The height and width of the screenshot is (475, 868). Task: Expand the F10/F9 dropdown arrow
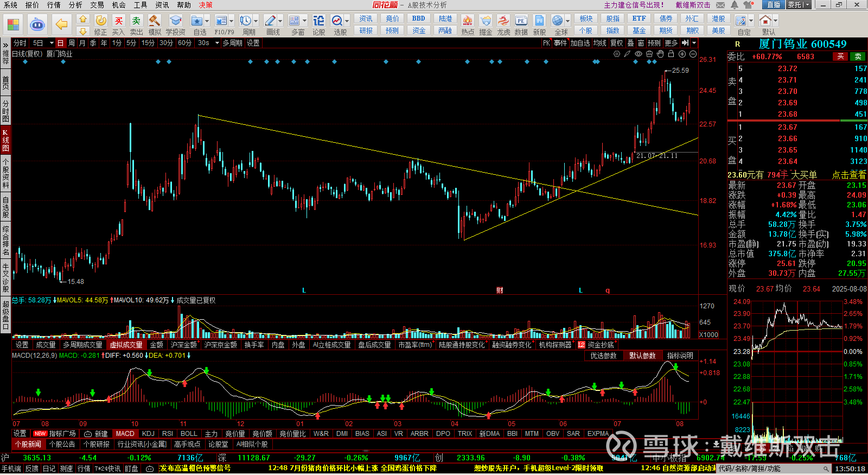(x=231, y=21)
